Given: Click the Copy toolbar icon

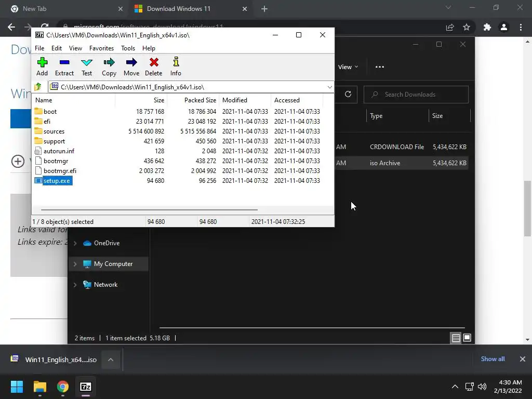Looking at the screenshot, I should click(x=109, y=66).
